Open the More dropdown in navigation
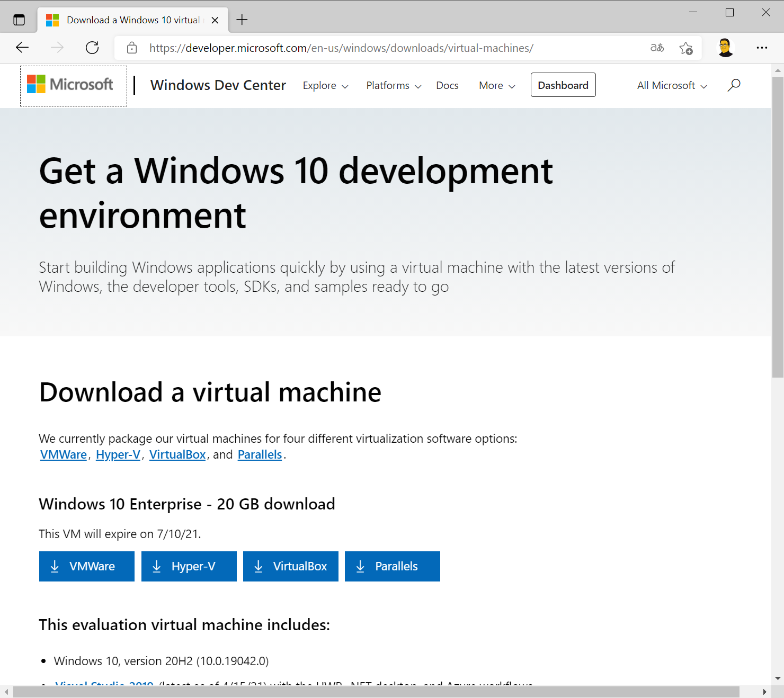The height and width of the screenshot is (698, 784). tap(496, 86)
